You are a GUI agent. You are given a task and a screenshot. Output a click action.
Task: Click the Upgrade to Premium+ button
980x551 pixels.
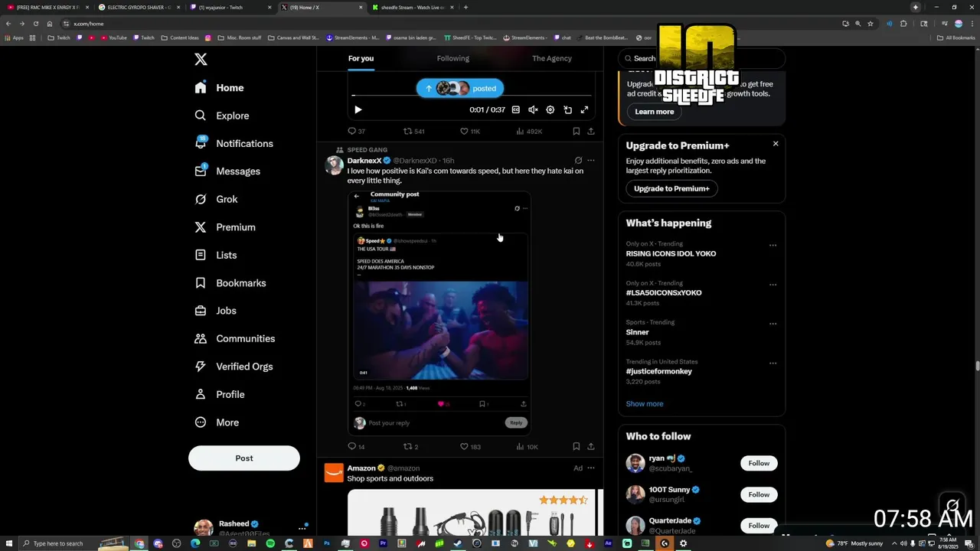pyautogui.click(x=671, y=188)
